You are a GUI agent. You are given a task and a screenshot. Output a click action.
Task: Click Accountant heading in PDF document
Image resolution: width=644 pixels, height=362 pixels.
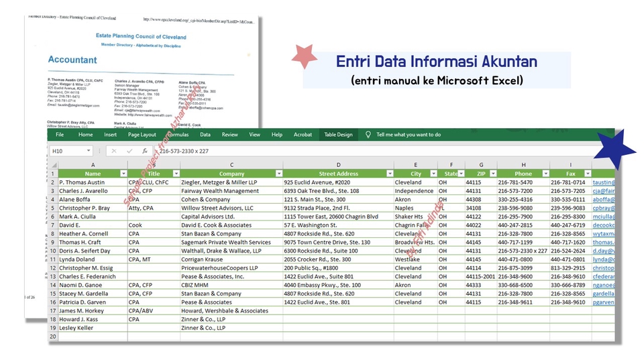tap(72, 60)
